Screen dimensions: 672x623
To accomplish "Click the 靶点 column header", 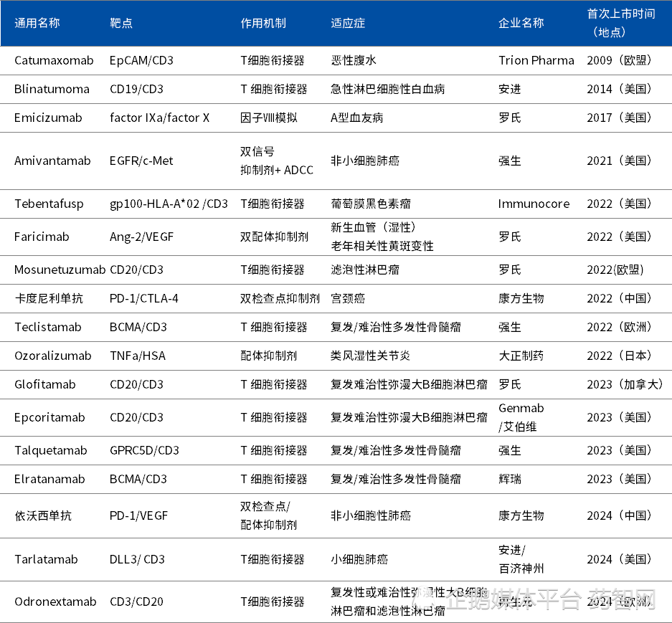I will (x=121, y=23).
